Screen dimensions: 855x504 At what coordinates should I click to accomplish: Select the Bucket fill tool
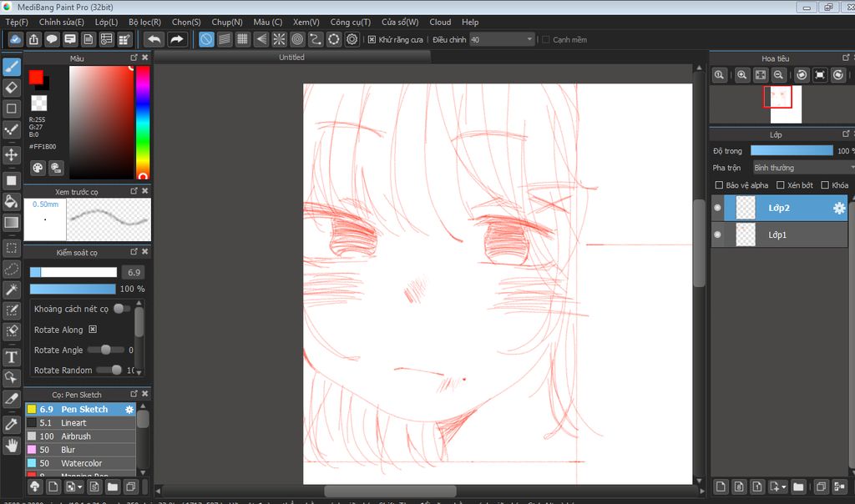(x=12, y=201)
